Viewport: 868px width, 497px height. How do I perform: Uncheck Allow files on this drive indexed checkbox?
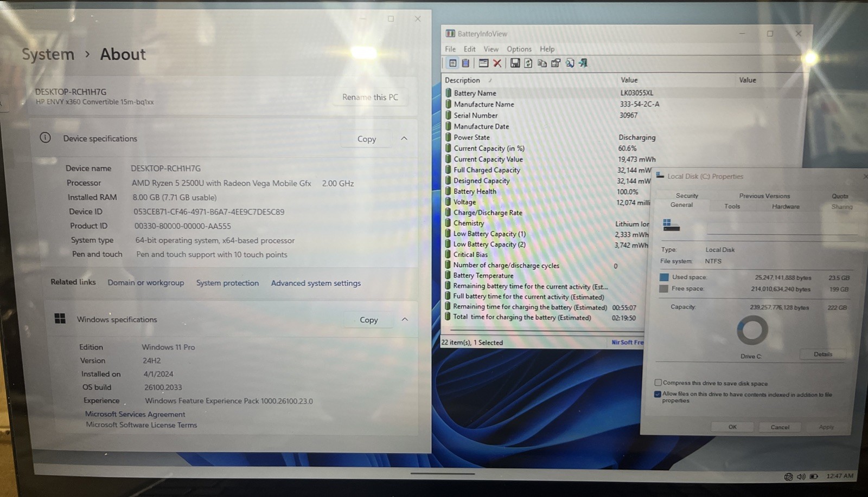[x=658, y=394]
